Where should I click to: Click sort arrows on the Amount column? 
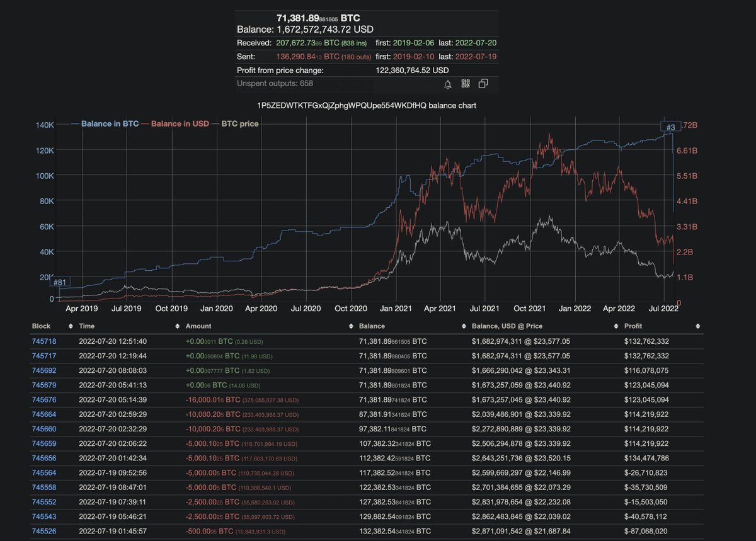click(350, 326)
